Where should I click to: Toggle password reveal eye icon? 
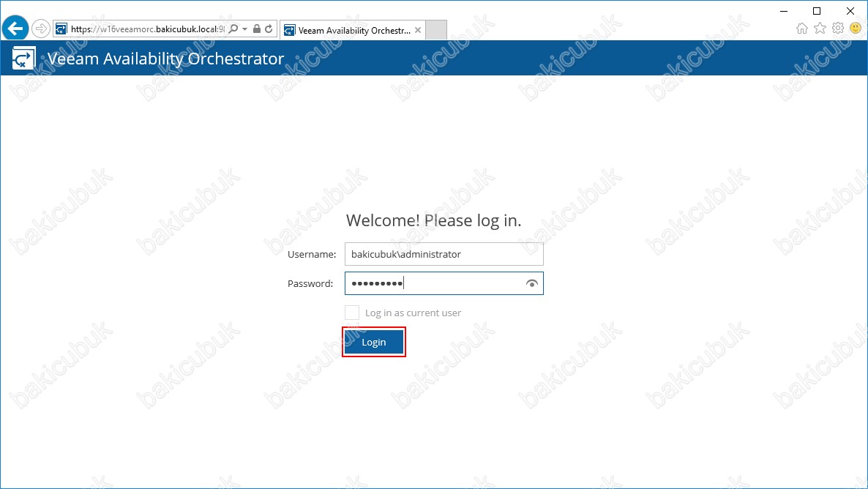click(x=531, y=283)
